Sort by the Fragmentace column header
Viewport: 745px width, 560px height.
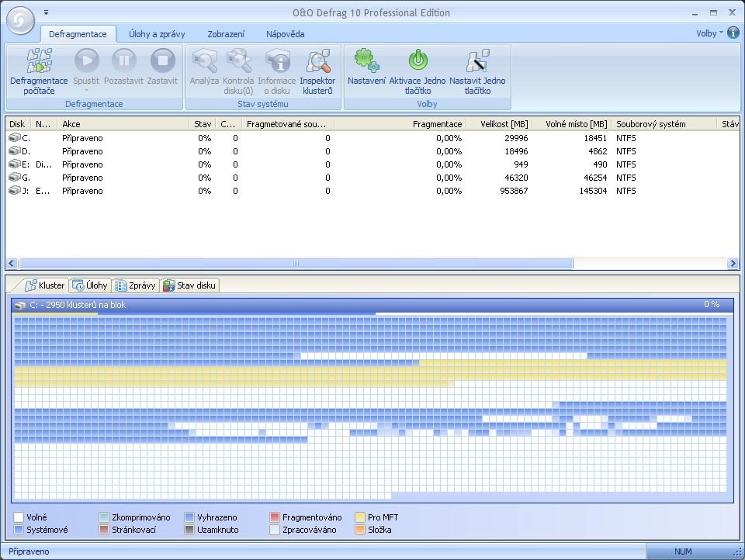point(400,124)
